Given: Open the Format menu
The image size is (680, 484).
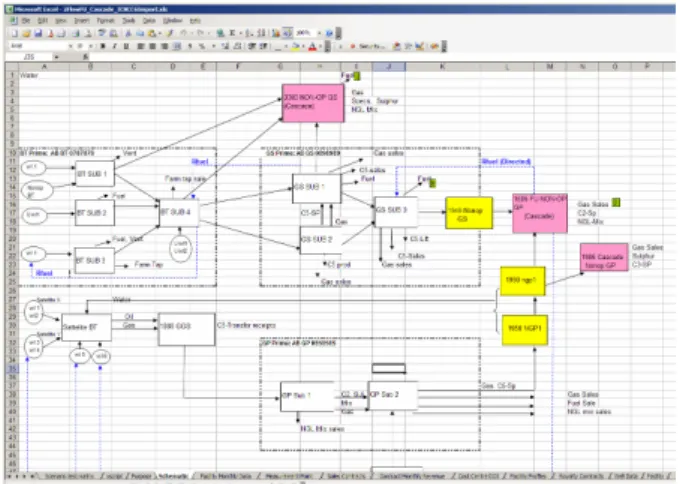Looking at the screenshot, I should point(105,20).
